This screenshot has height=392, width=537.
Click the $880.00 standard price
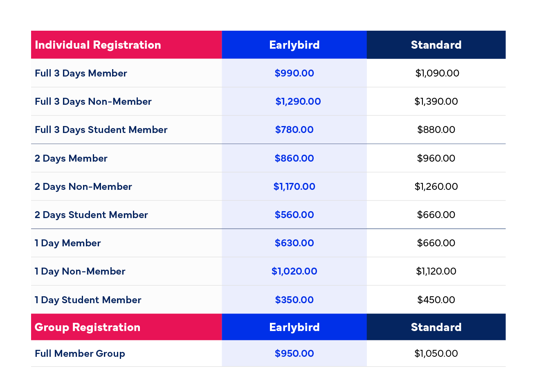(436, 130)
